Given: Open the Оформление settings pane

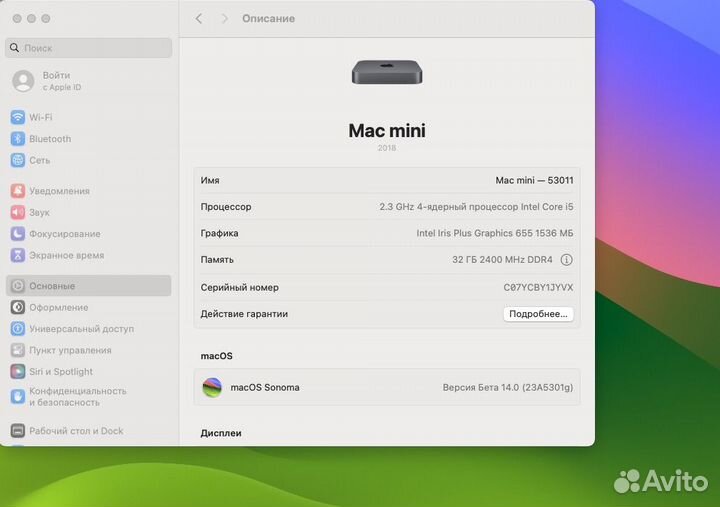Looking at the screenshot, I should coord(89,307).
